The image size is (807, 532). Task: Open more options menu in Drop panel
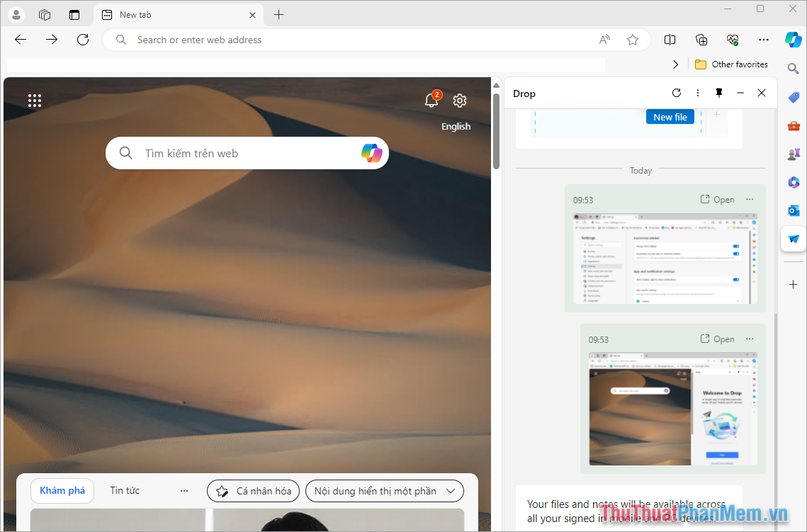(x=697, y=93)
